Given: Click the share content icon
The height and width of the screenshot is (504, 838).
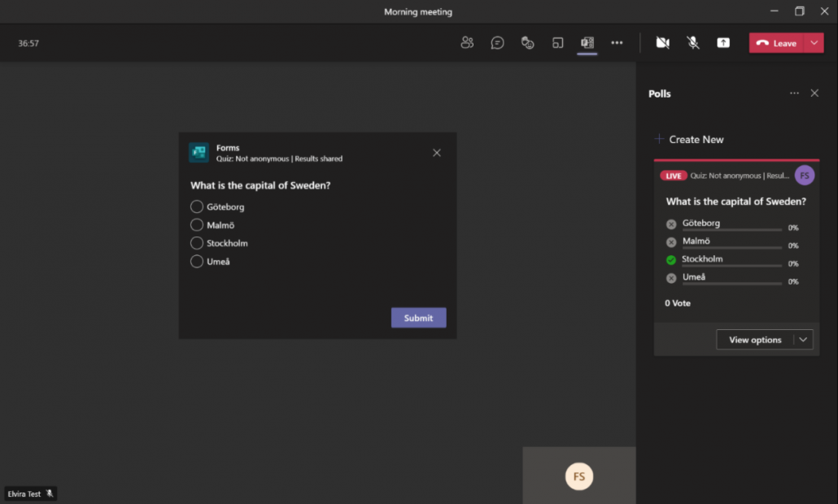Looking at the screenshot, I should (723, 43).
